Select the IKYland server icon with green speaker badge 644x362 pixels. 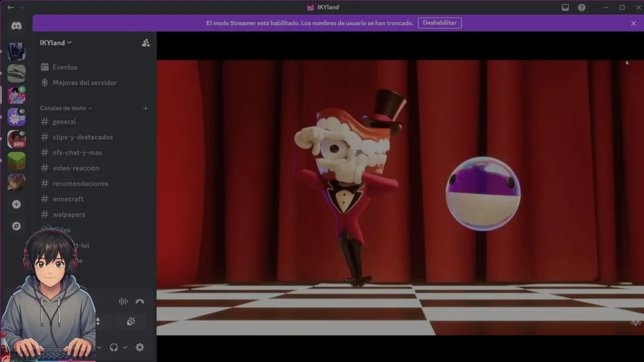(17, 95)
